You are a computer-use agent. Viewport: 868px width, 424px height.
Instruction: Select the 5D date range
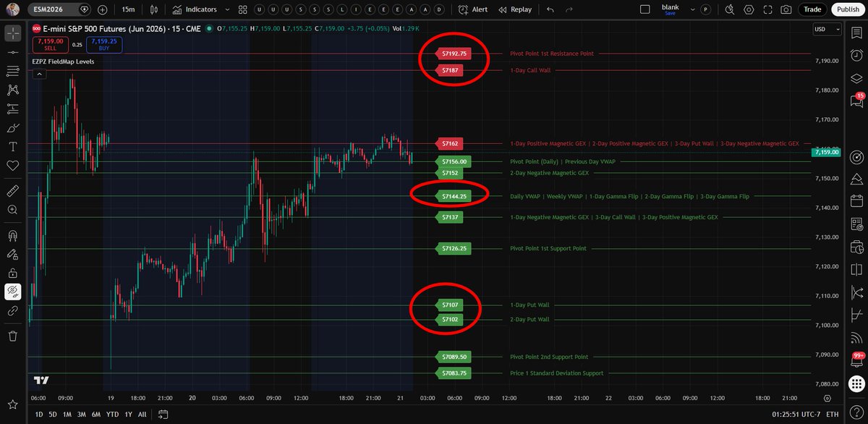click(53, 414)
